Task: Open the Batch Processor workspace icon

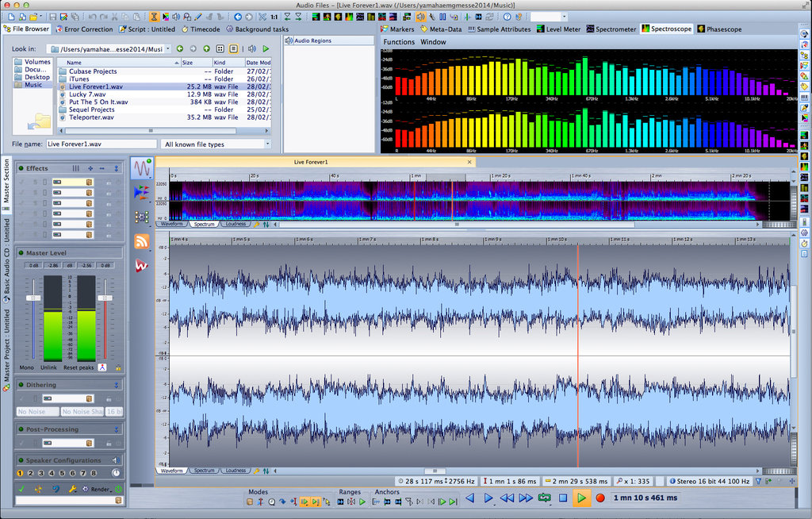Action: tap(141, 217)
